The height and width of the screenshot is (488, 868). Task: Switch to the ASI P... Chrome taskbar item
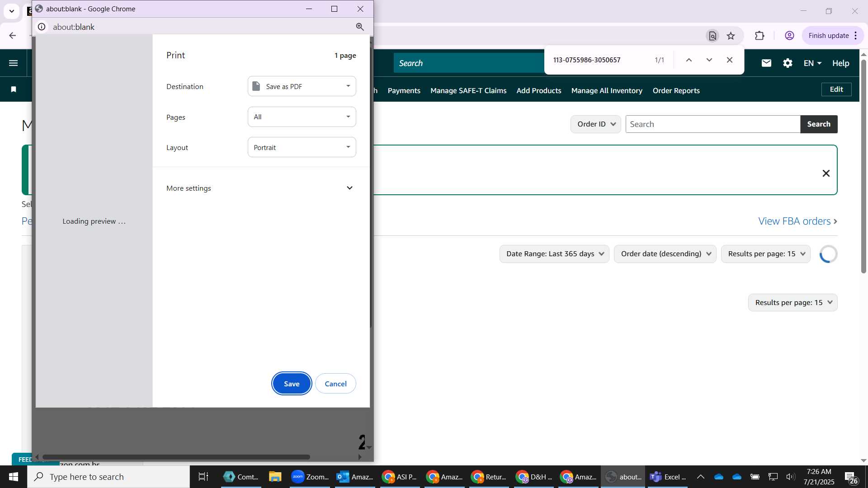(x=399, y=477)
